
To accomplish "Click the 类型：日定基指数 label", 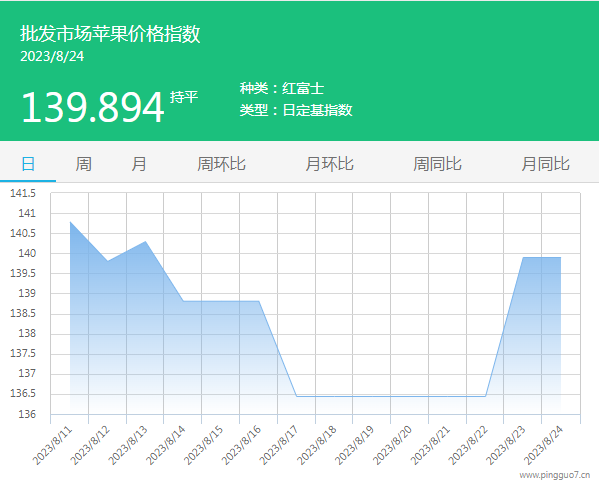I will [296, 110].
